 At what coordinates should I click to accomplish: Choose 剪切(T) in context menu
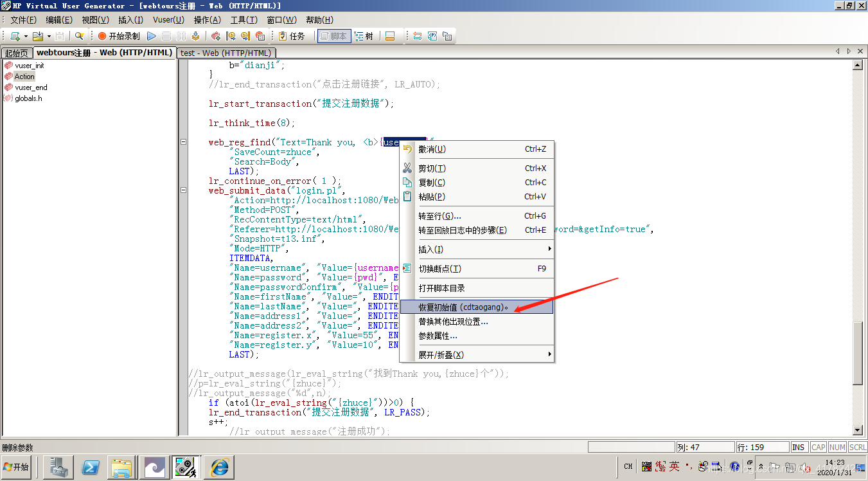(477, 168)
